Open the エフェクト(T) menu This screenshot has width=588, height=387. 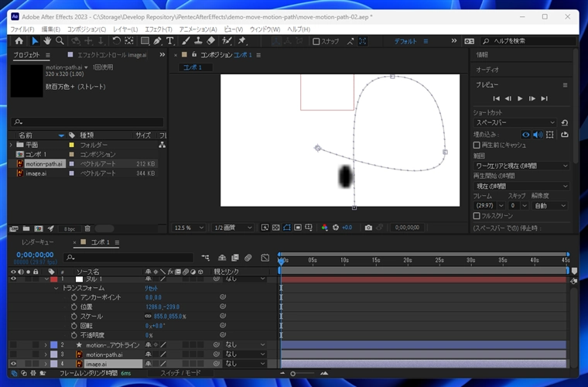pyautogui.click(x=159, y=29)
